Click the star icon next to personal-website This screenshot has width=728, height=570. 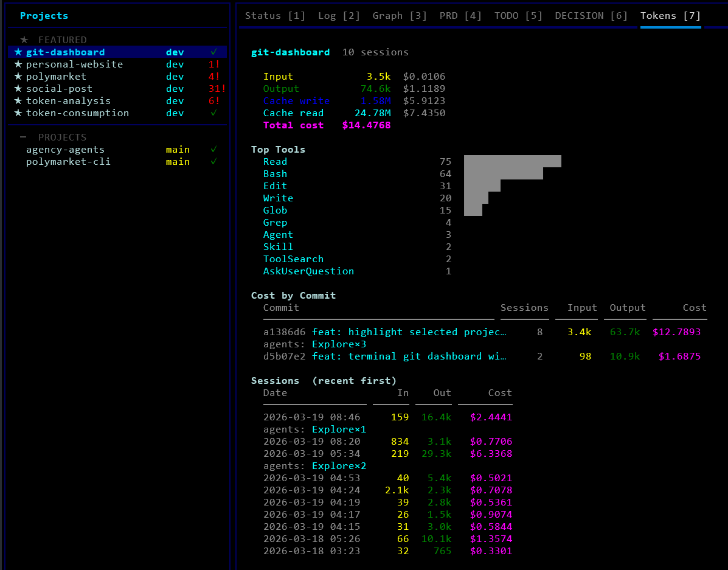[18, 64]
